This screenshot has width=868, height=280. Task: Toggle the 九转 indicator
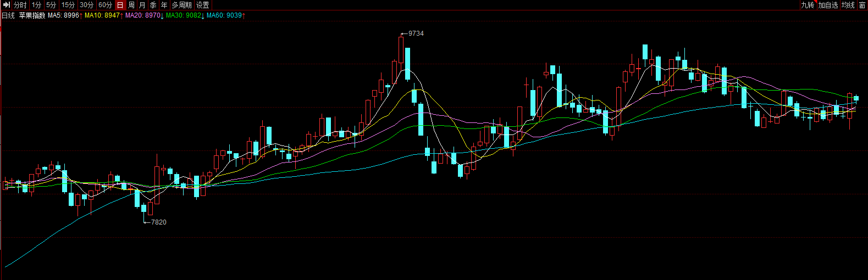pyautogui.click(x=807, y=5)
